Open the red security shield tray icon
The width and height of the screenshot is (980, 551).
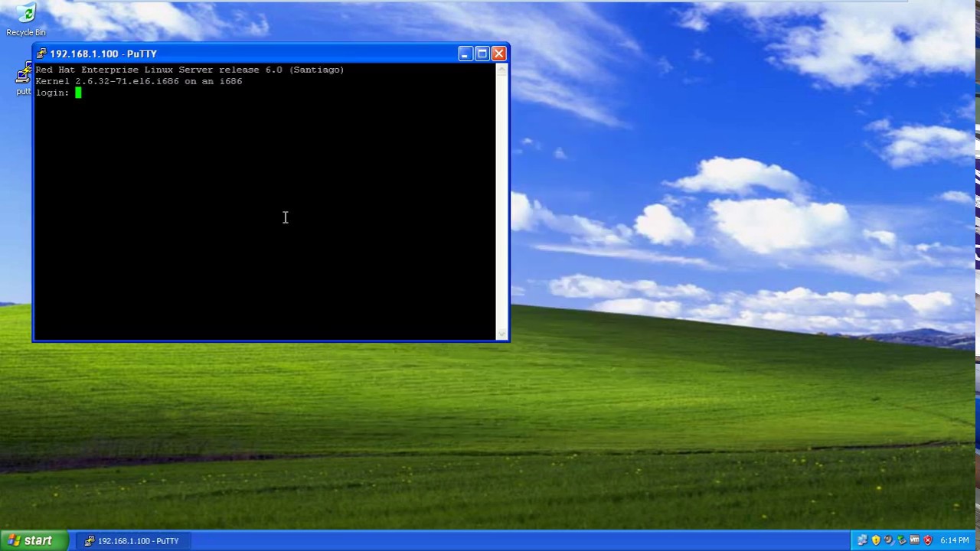coord(928,540)
